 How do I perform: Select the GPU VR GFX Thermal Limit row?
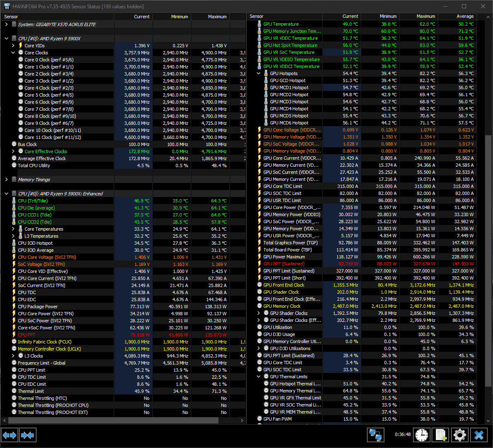pyautogui.click(x=362, y=398)
